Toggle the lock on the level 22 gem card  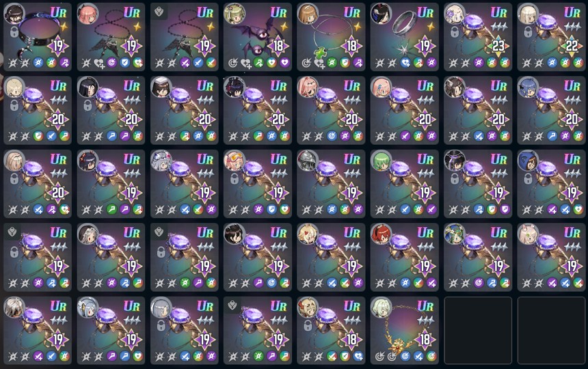click(x=528, y=32)
